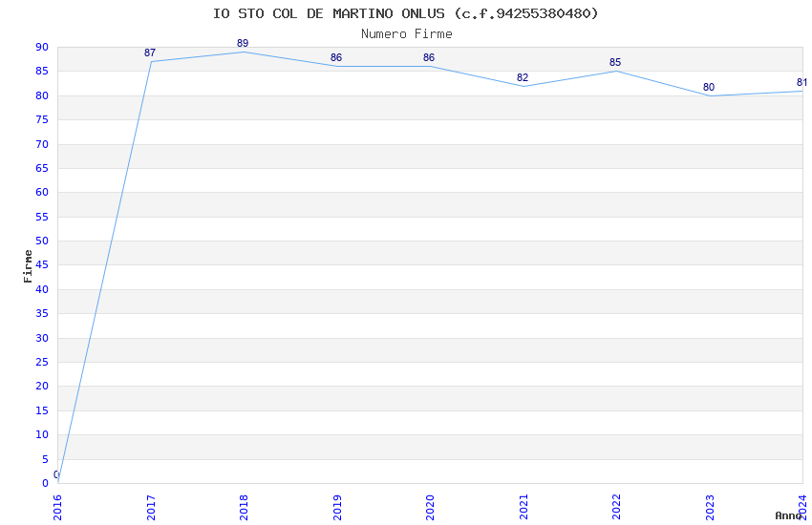Select the Numero Firme subtitle
Image resolution: width=812 pixels, height=525 pixels.
(x=407, y=34)
